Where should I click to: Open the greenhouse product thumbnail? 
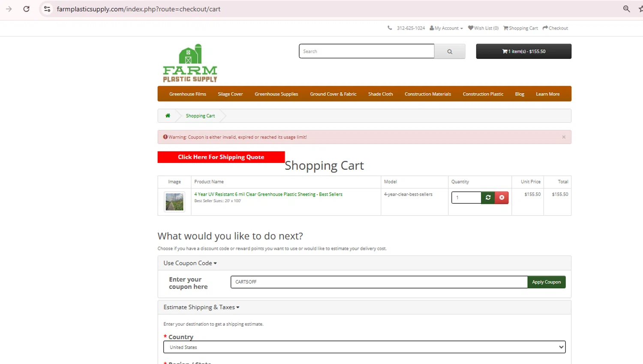174,202
